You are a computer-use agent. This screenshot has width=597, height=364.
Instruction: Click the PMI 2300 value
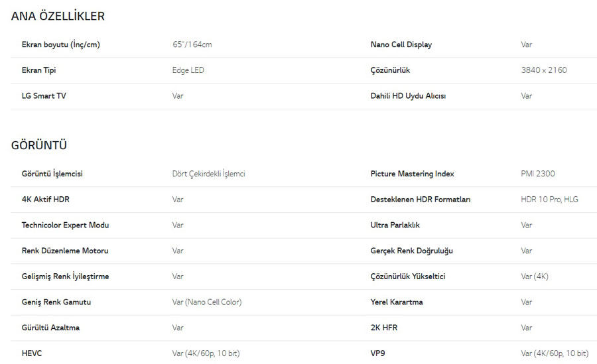click(537, 174)
